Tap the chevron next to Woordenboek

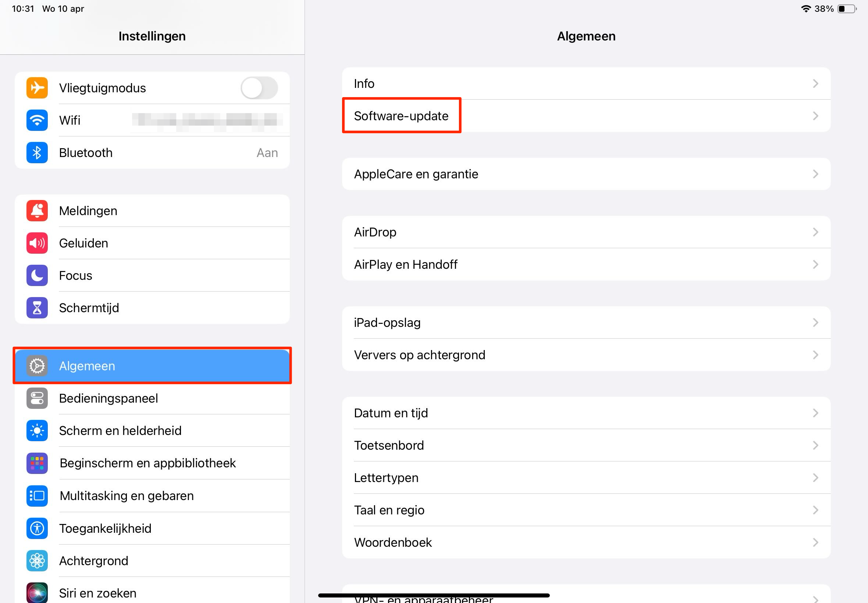click(x=815, y=543)
